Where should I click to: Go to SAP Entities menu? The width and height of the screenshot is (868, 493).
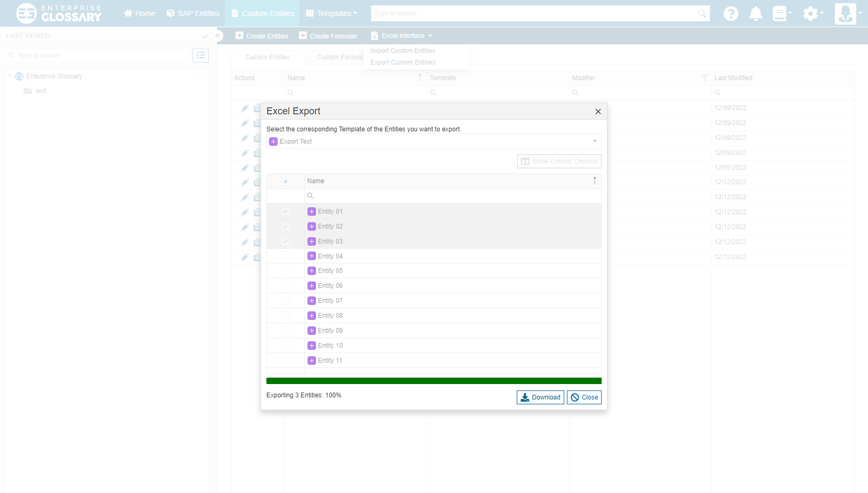pos(193,13)
